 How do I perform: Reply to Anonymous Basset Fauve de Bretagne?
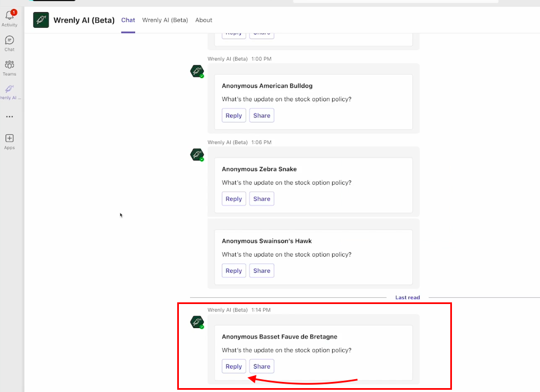click(x=234, y=366)
